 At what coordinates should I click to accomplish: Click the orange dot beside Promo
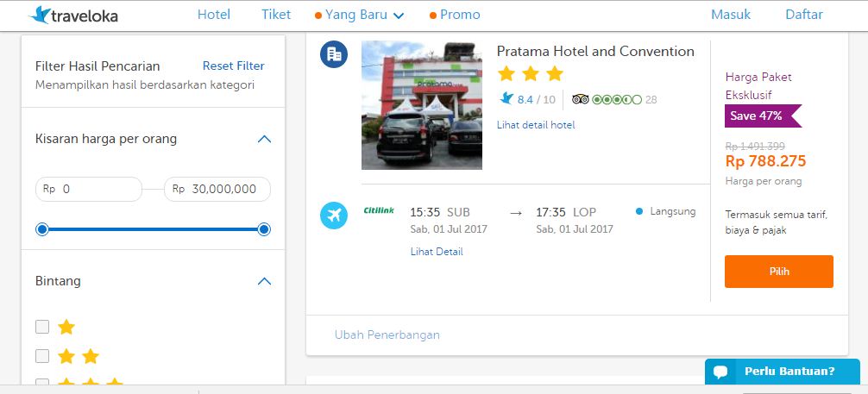click(433, 16)
